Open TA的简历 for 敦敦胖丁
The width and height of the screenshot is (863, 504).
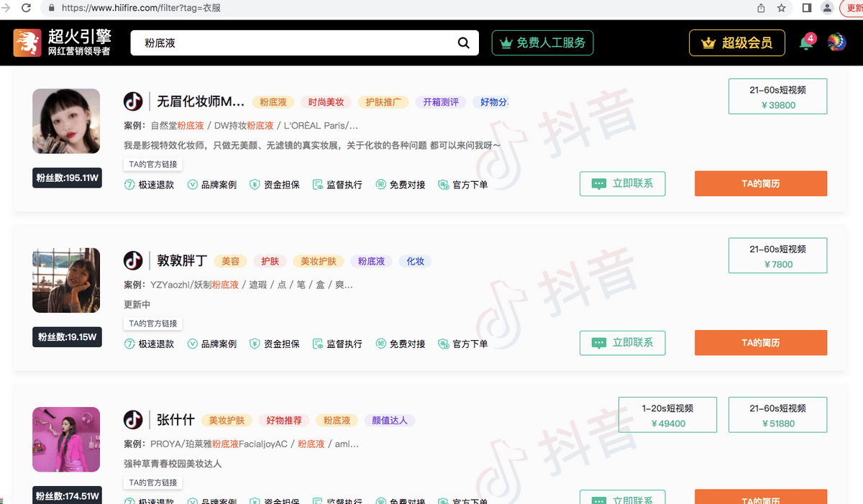click(760, 343)
